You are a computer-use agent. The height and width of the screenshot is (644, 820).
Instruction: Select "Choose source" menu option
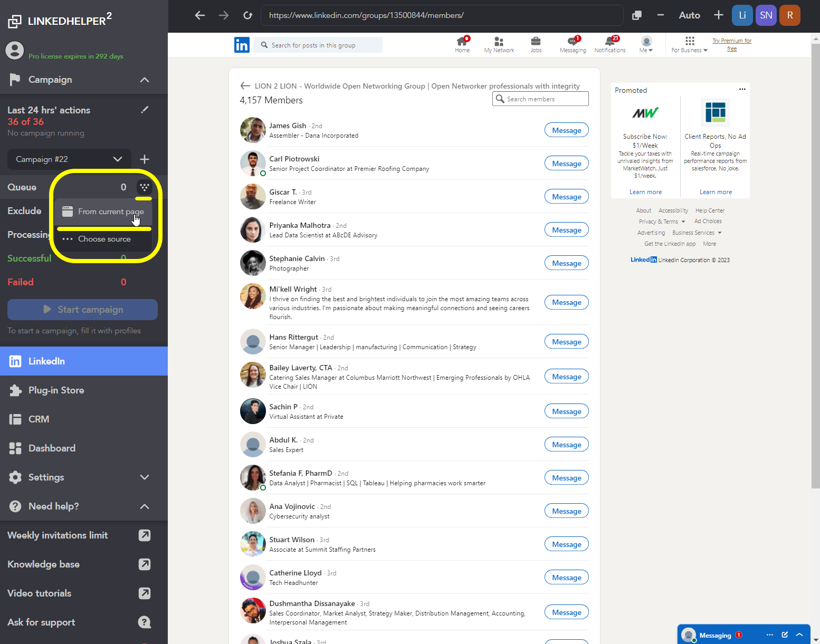pyautogui.click(x=104, y=239)
